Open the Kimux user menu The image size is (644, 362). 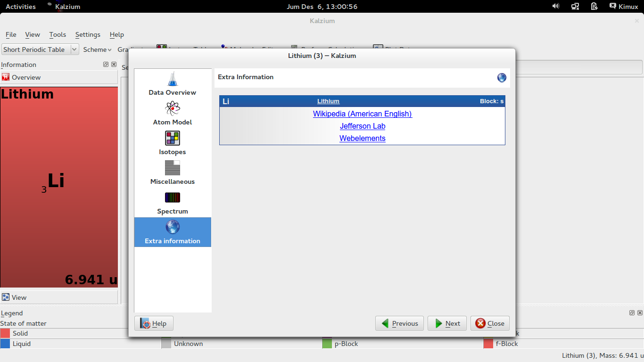point(623,6)
